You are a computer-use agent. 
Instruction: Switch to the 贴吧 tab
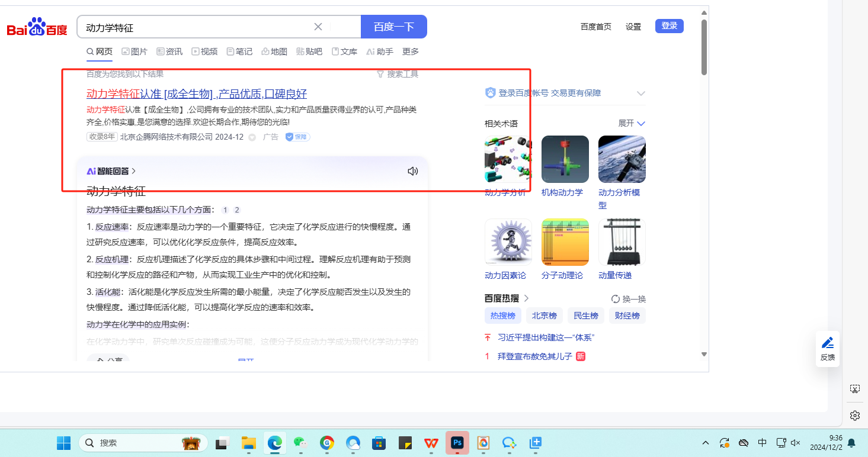(309, 52)
